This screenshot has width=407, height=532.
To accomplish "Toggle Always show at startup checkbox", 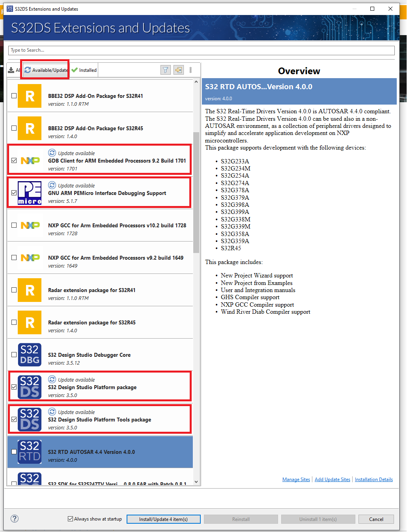I will (x=71, y=519).
